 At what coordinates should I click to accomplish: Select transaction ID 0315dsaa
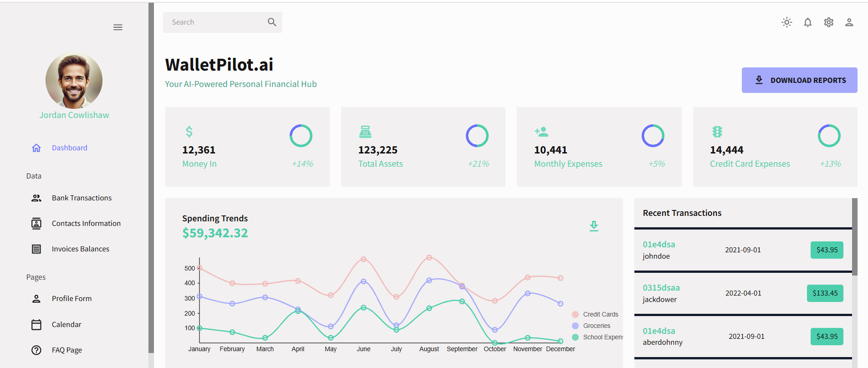[x=661, y=288]
